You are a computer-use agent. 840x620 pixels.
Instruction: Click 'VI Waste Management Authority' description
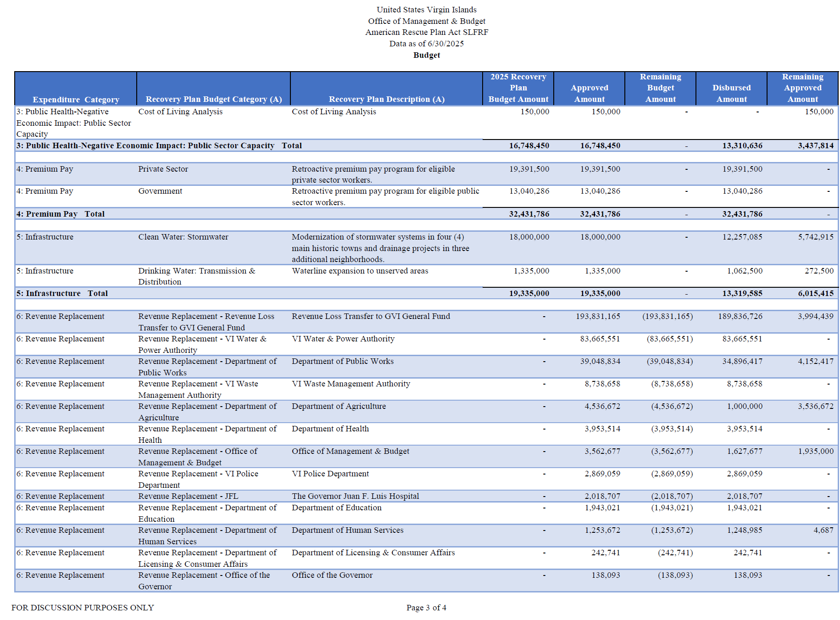pyautogui.click(x=351, y=384)
